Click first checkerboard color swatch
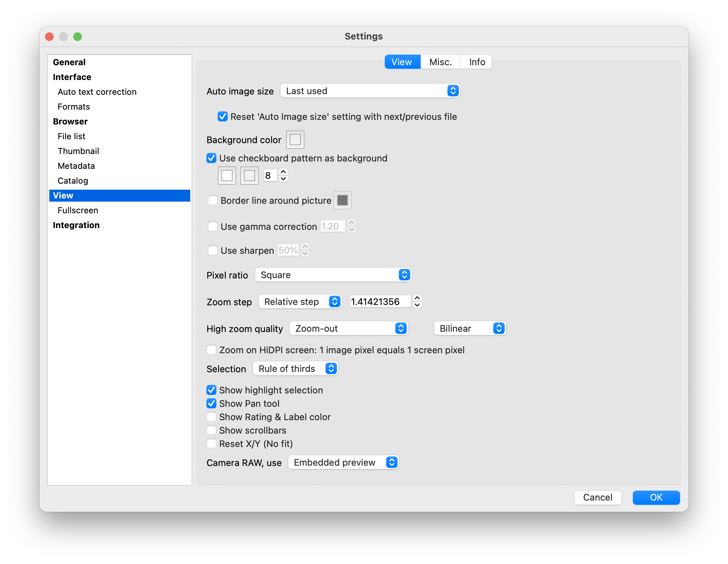This screenshot has height=564, width=728. (x=227, y=176)
